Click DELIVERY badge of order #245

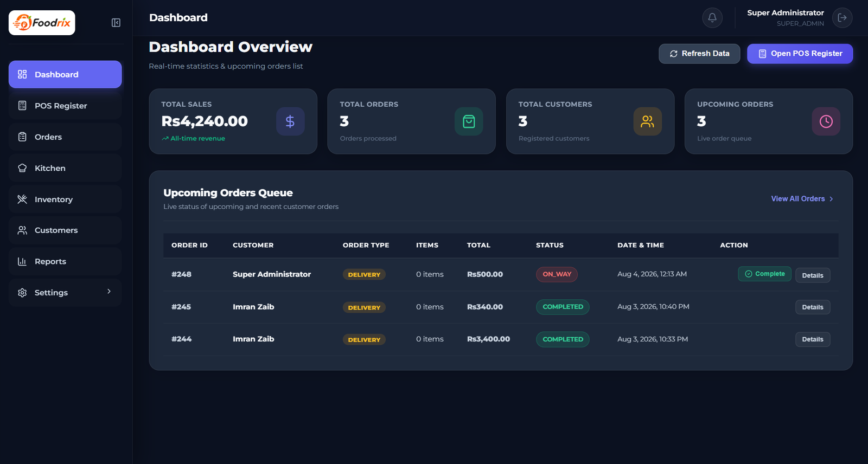click(364, 307)
